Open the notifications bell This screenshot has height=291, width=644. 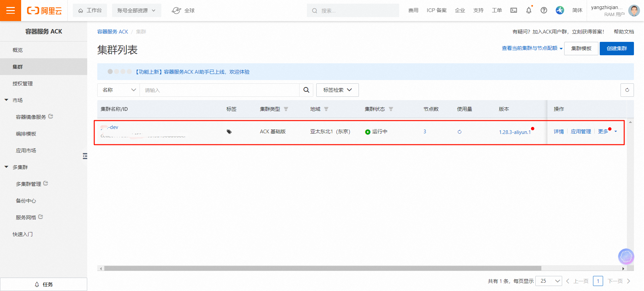pyautogui.click(x=529, y=10)
